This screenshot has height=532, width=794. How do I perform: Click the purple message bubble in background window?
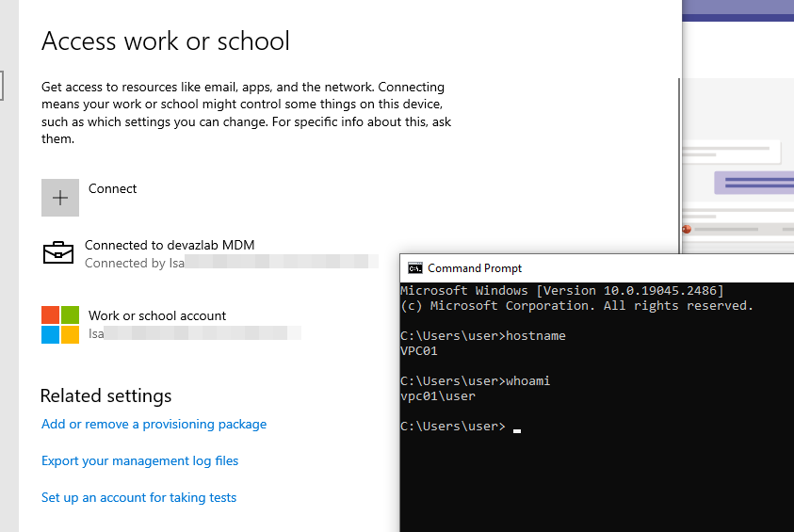click(x=754, y=183)
